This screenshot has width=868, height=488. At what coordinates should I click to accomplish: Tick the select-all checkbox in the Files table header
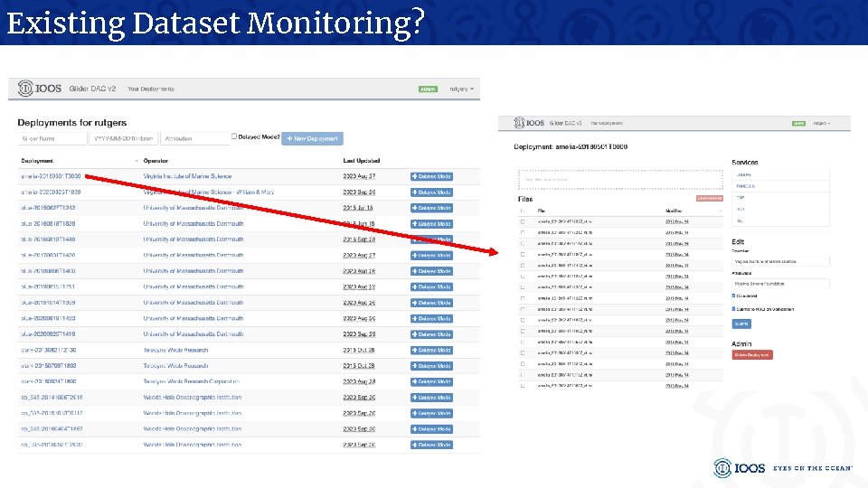click(522, 211)
